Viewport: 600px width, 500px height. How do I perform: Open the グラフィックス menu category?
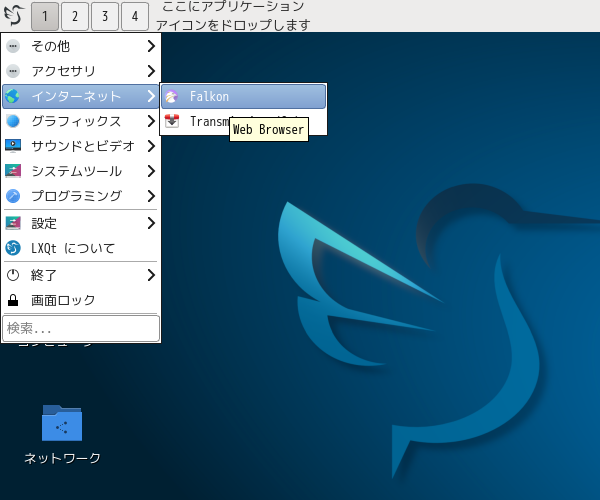pos(81,121)
